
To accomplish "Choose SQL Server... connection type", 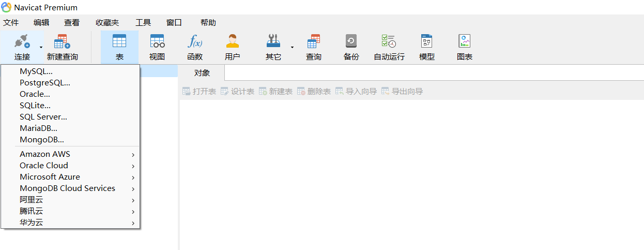I will click(70, 117).
